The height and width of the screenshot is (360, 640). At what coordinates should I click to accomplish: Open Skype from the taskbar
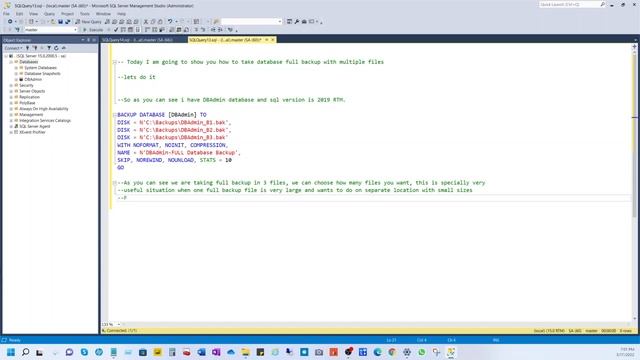click(x=84, y=352)
